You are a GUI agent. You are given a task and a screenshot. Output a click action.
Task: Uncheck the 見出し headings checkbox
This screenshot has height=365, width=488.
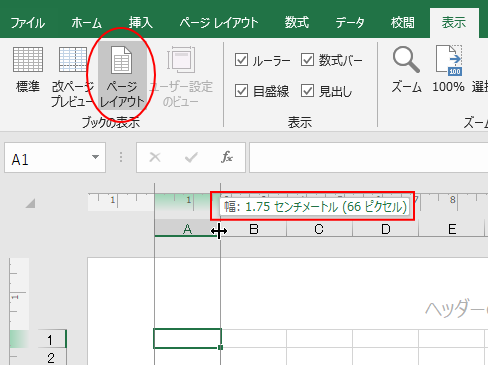[307, 91]
